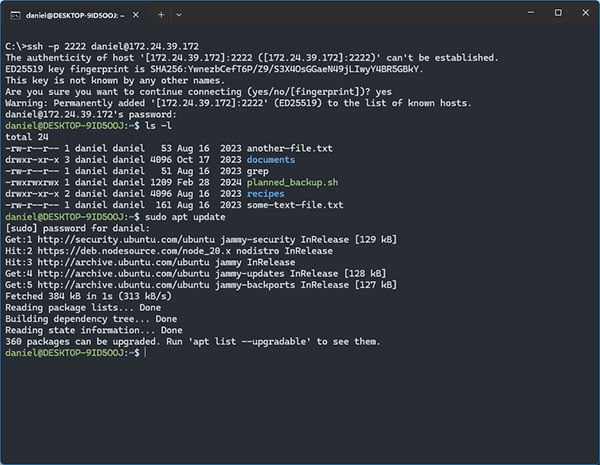Click the terminal icon in the tab
600x465 pixels.
point(15,15)
